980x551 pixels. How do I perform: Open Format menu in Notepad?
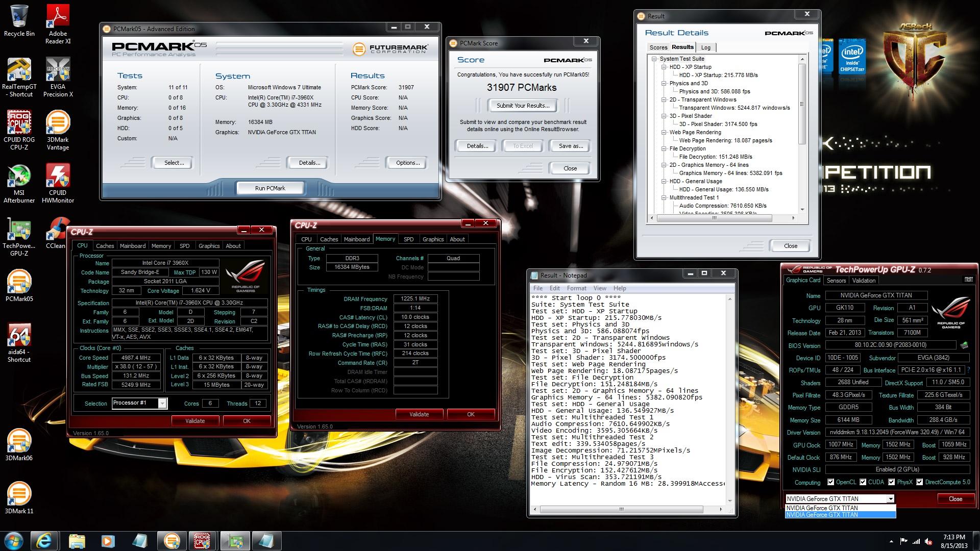[x=576, y=288]
